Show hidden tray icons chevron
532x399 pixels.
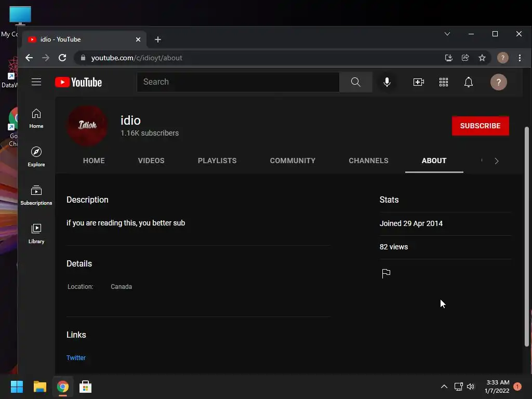point(444,387)
